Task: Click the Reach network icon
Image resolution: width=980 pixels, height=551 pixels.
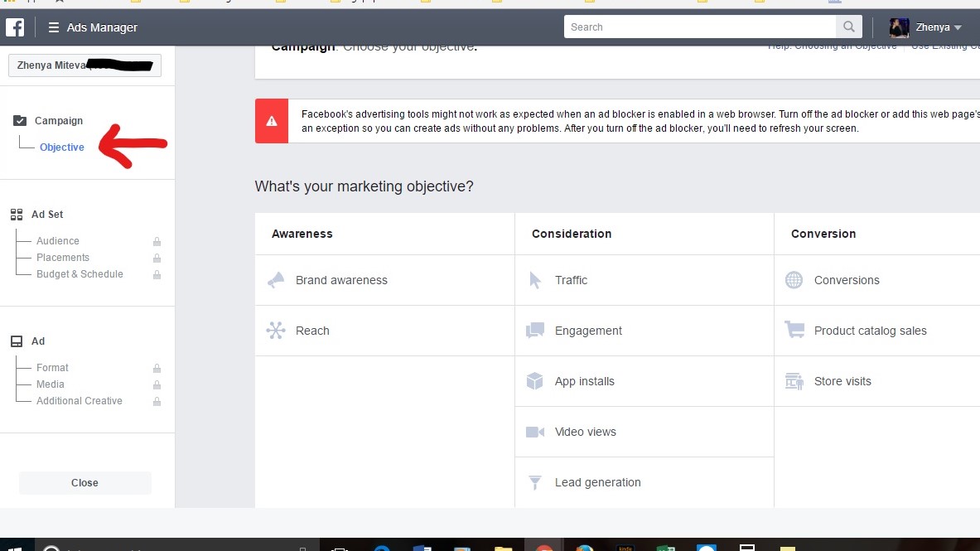Action: pos(276,331)
